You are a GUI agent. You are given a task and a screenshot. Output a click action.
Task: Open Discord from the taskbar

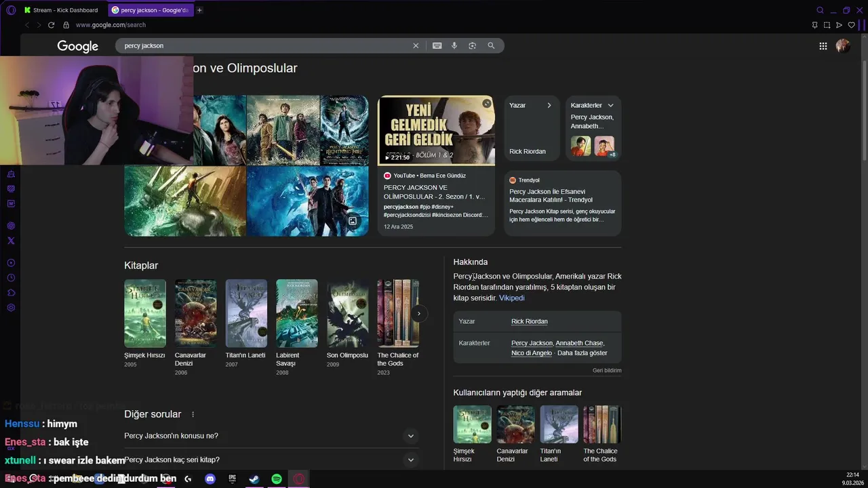210,479
